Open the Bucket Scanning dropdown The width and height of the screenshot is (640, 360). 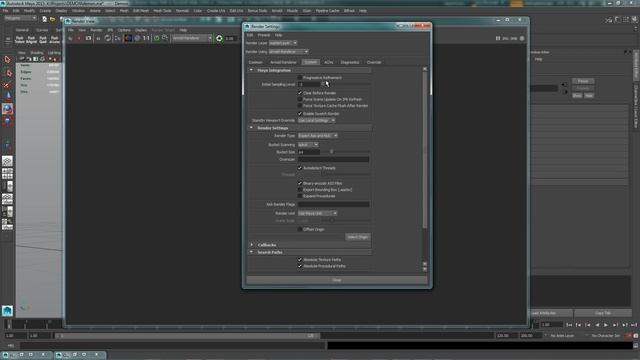(308, 145)
